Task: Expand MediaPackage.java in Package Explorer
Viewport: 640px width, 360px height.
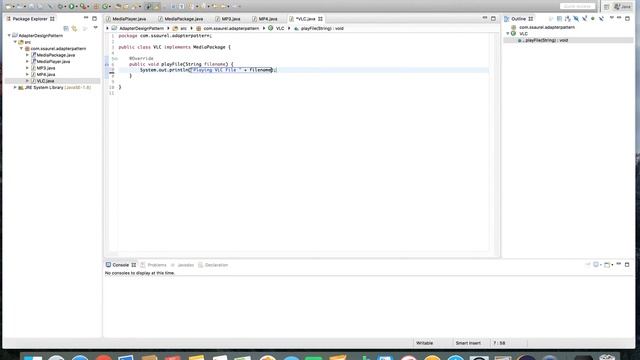Action: (28, 55)
